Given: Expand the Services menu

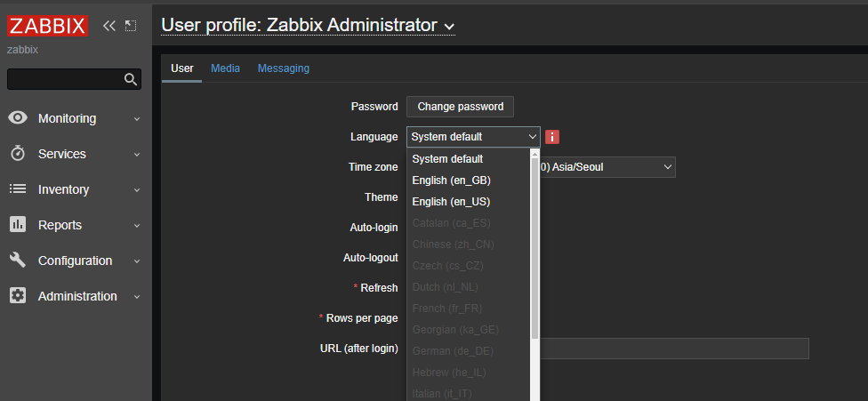Looking at the screenshot, I should tap(137, 155).
